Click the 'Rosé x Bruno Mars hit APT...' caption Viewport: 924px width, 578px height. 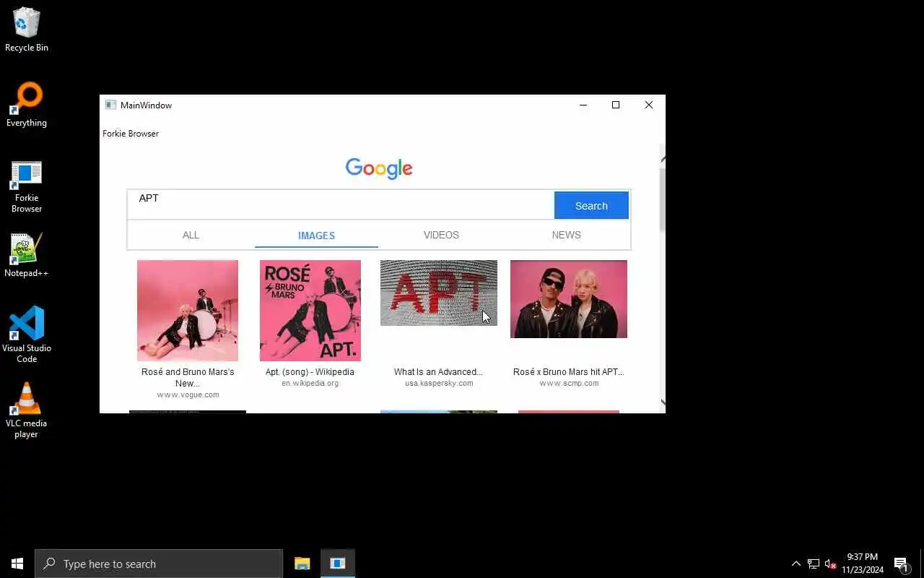[569, 372]
